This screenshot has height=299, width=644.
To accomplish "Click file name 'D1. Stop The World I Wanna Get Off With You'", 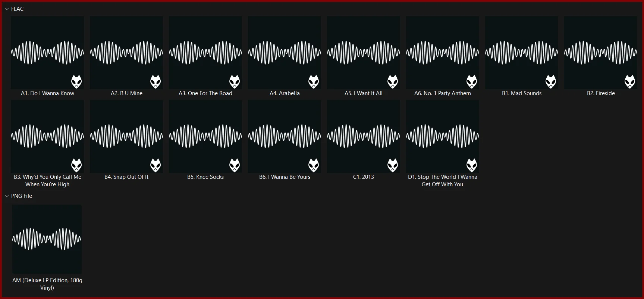I will point(443,181).
